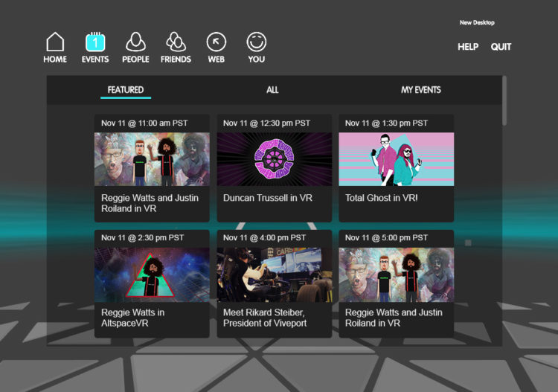Click 'Duncan Trussell in VR' title
This screenshot has width=558, height=392.
coord(268,198)
